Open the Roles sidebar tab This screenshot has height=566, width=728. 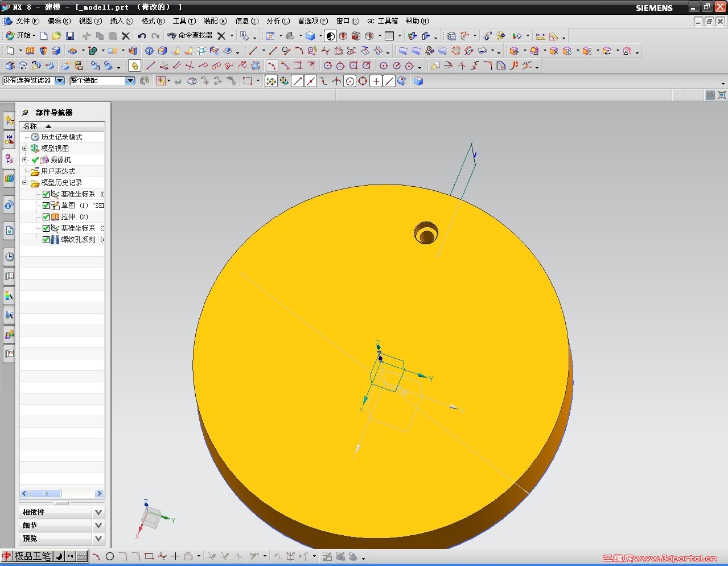[9, 334]
